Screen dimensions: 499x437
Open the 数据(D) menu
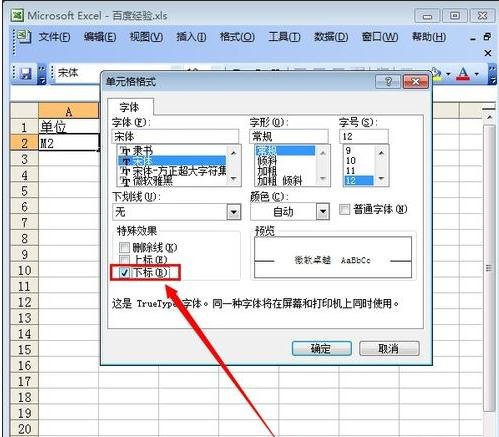coord(331,37)
